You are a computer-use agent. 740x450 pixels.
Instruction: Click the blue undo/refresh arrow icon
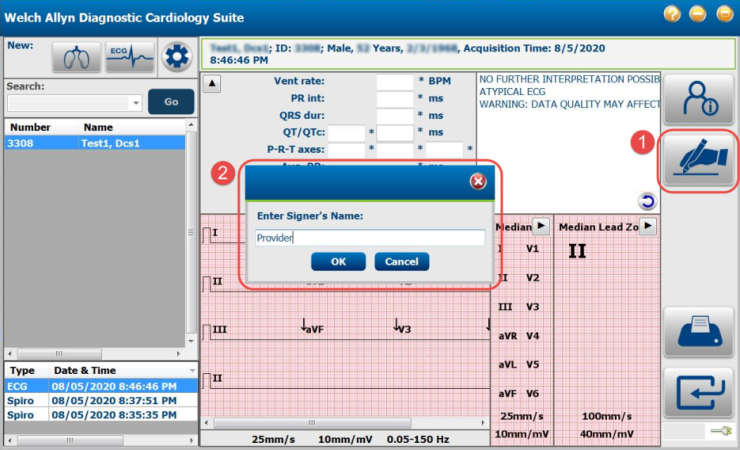[647, 201]
